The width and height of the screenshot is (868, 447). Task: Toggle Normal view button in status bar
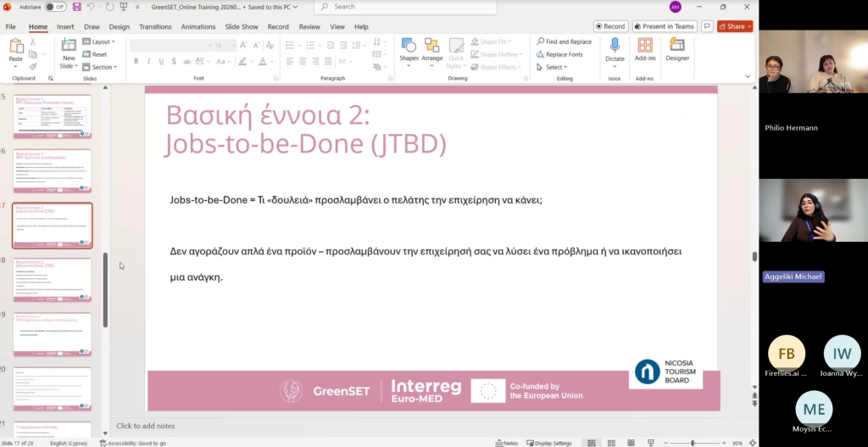tap(591, 443)
